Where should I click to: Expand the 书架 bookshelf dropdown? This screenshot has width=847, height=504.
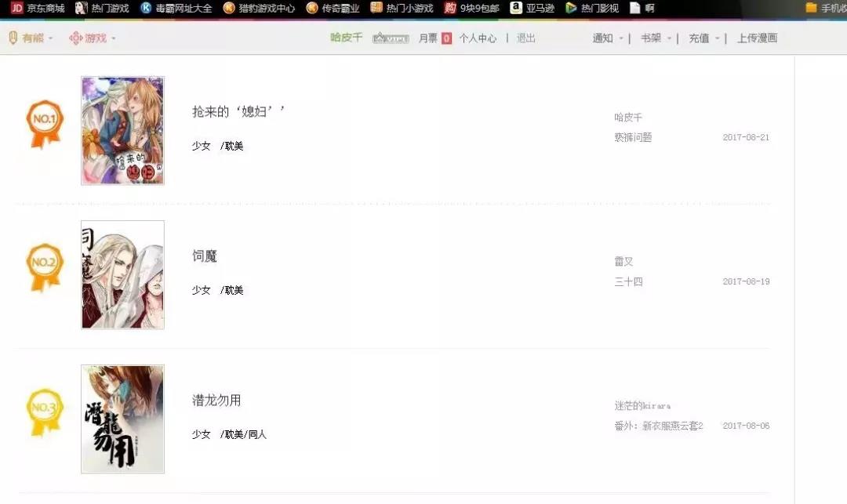click(656, 38)
